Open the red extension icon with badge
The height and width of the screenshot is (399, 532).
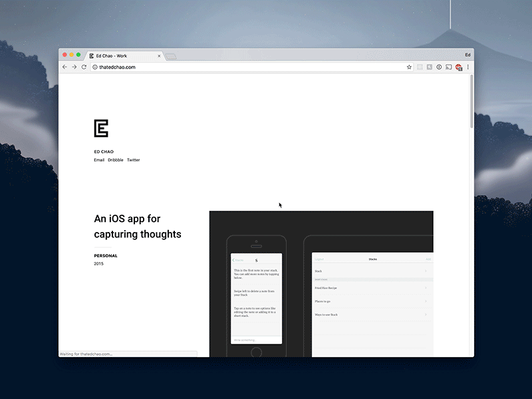(458, 66)
